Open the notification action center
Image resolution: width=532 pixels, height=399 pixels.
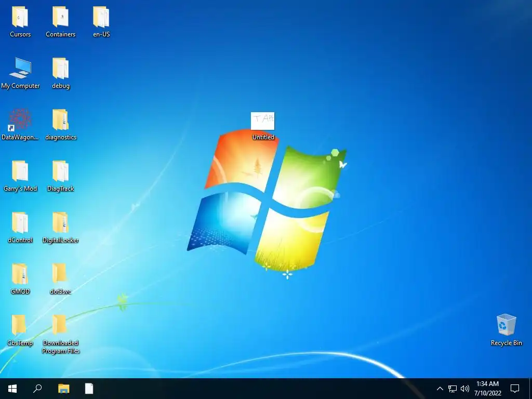pyautogui.click(x=515, y=389)
